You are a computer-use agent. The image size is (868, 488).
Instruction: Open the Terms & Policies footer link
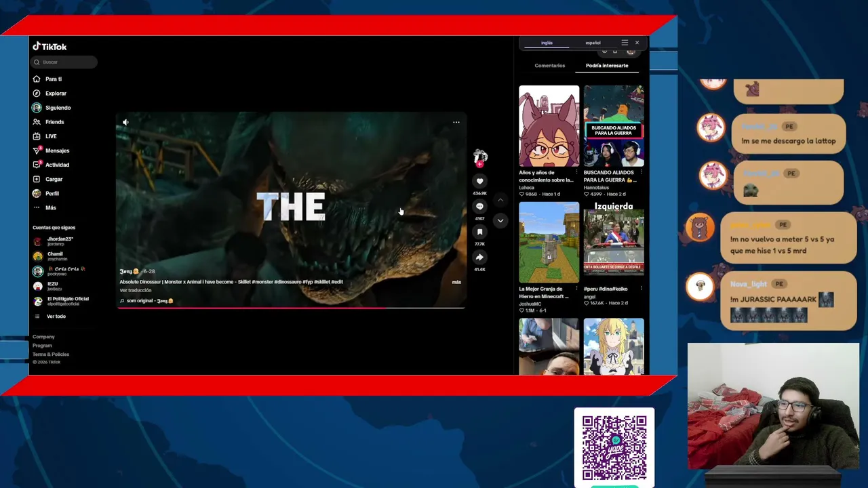[x=51, y=354]
